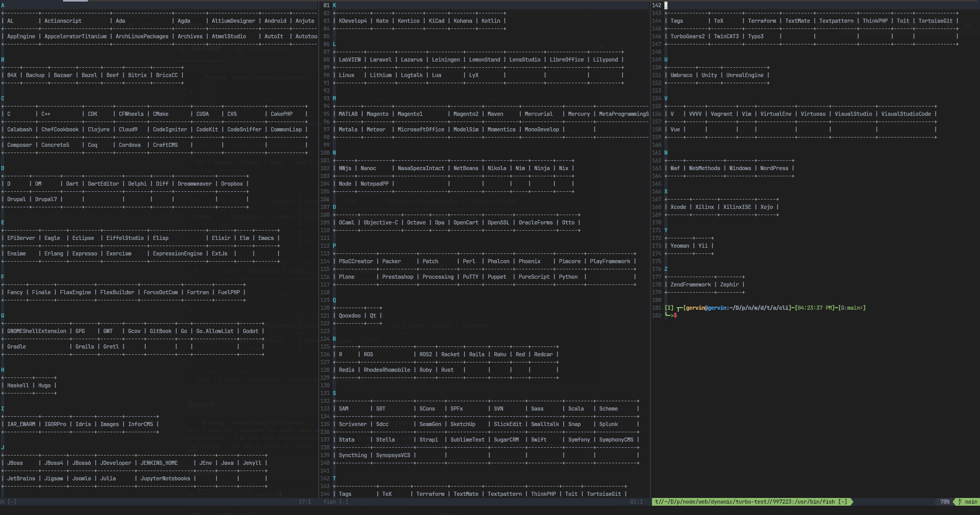Click the 81:1 cursor position indicator
Viewport: 980px width, 515px height.
click(636, 502)
